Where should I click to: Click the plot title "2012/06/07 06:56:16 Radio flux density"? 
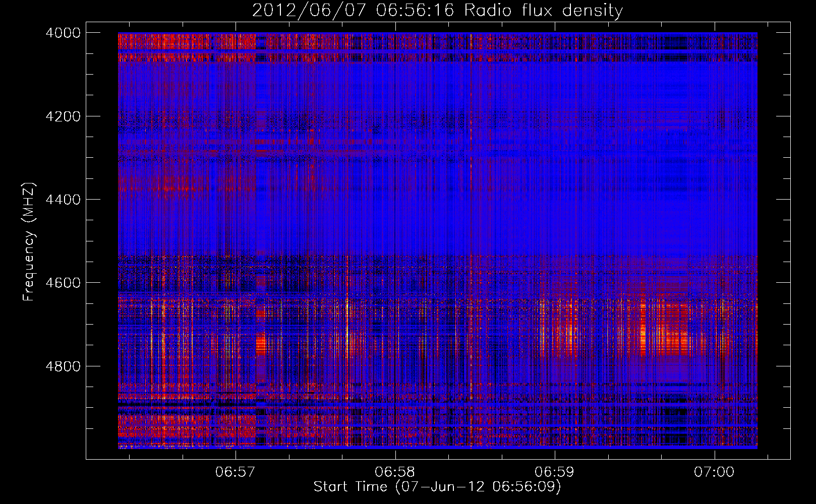coord(437,11)
